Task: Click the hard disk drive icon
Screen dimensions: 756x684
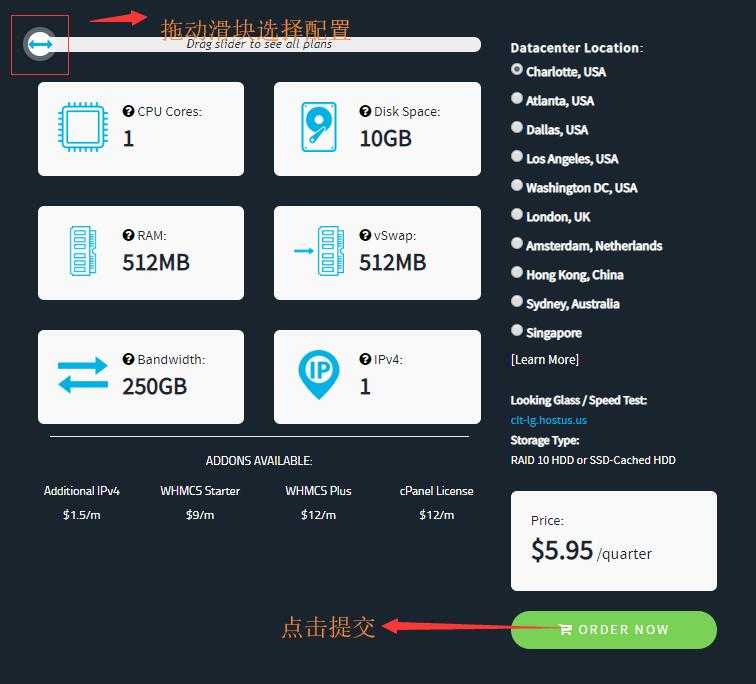Action: 319,127
